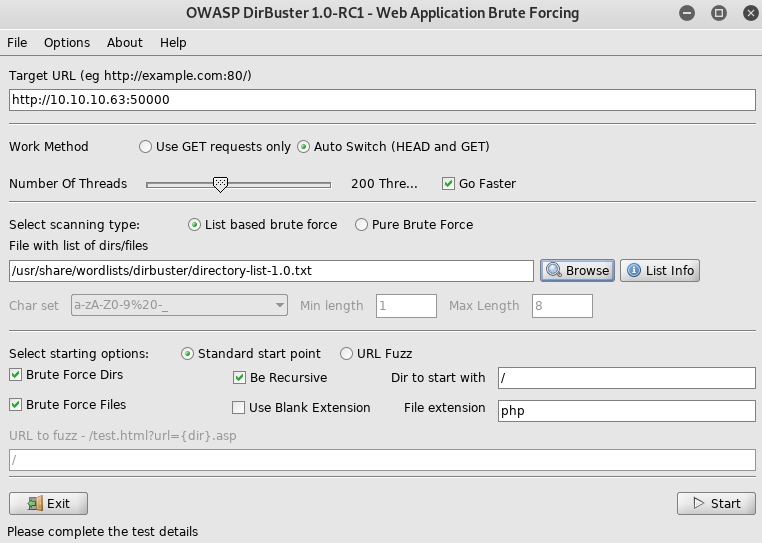Select Use GET requests only
This screenshot has width=762, height=543.
click(x=146, y=147)
